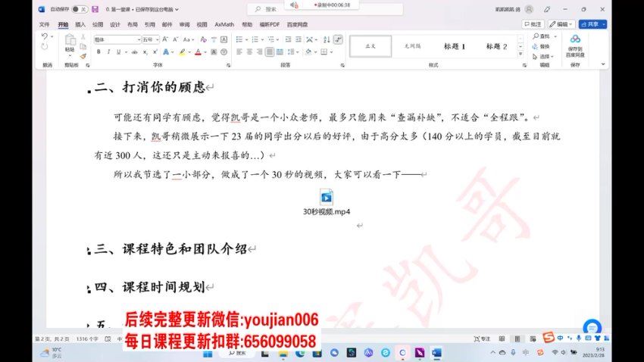Viewport: 644px width, 362px height.
Task: Click the floating chat assistant icon
Action: point(592,327)
